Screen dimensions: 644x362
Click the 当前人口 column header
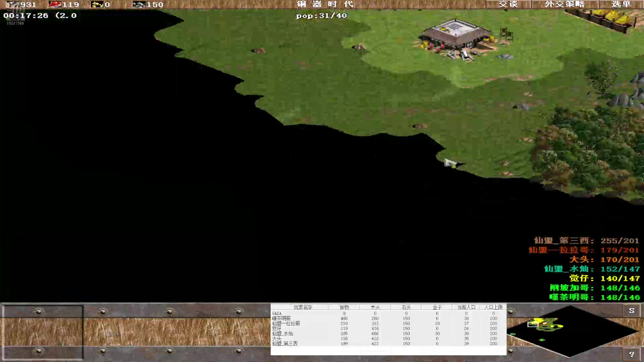466,307
